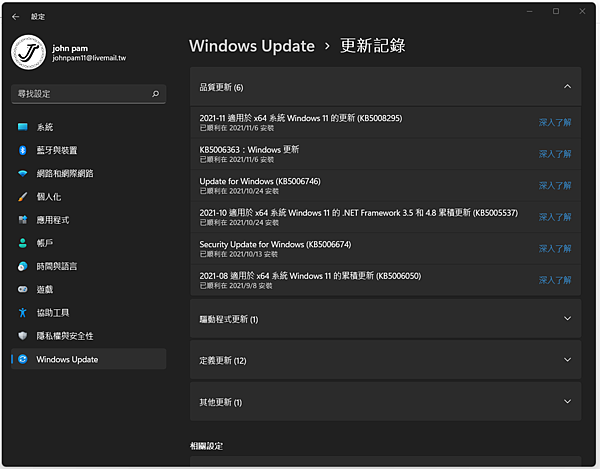The height and width of the screenshot is (469, 600).
Task: Open 應用程式 settings category
Action: pyautogui.click(x=53, y=220)
